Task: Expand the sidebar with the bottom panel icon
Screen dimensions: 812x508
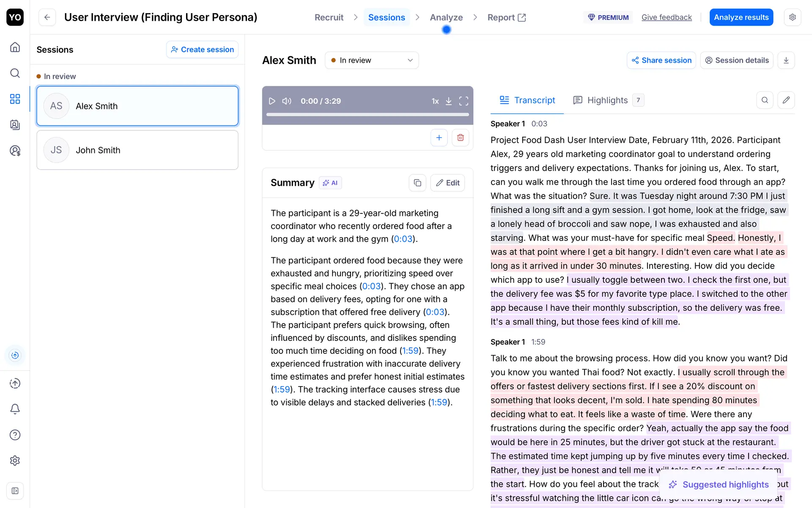Action: click(15, 491)
